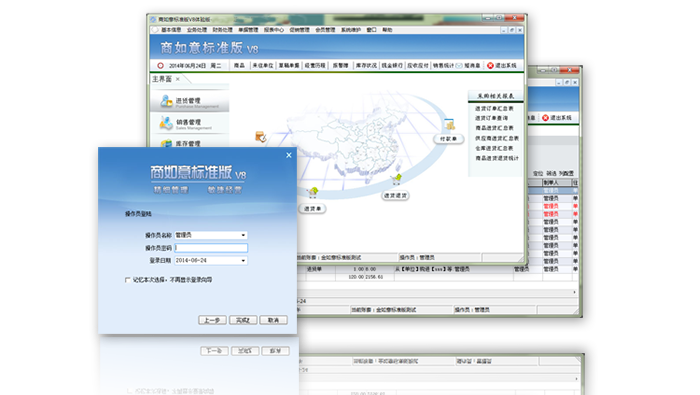Click the 库存管理 inventory icon in the sidebar

[x=166, y=143]
